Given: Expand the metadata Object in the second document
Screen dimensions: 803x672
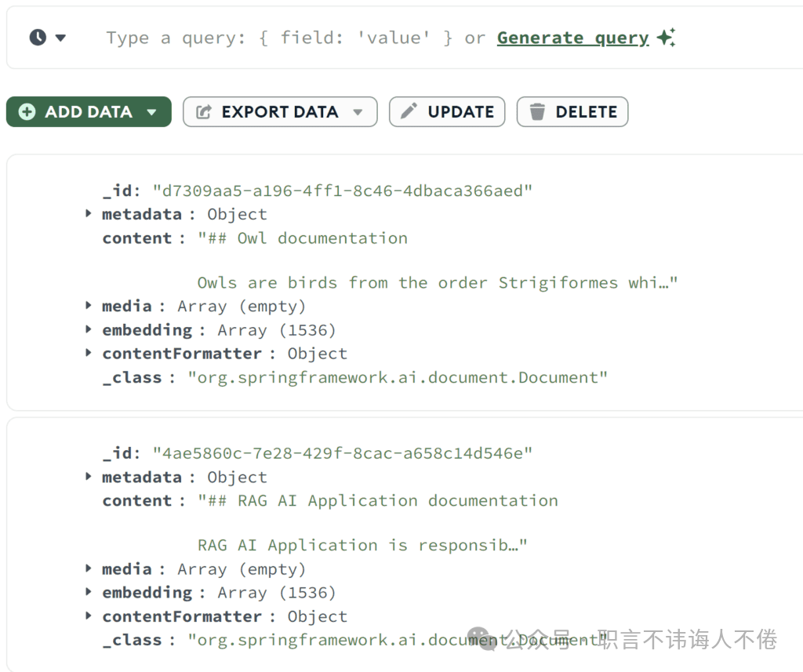Looking at the screenshot, I should click(88, 476).
